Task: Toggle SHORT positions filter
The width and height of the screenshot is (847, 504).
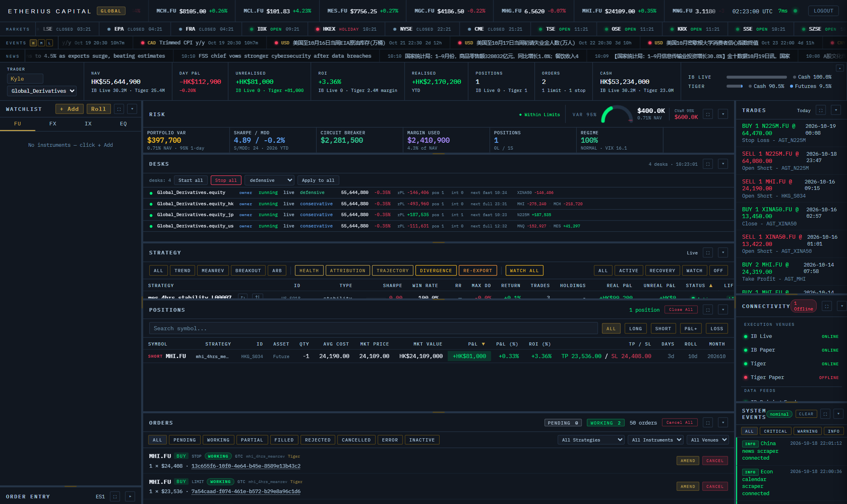Action: (663, 329)
